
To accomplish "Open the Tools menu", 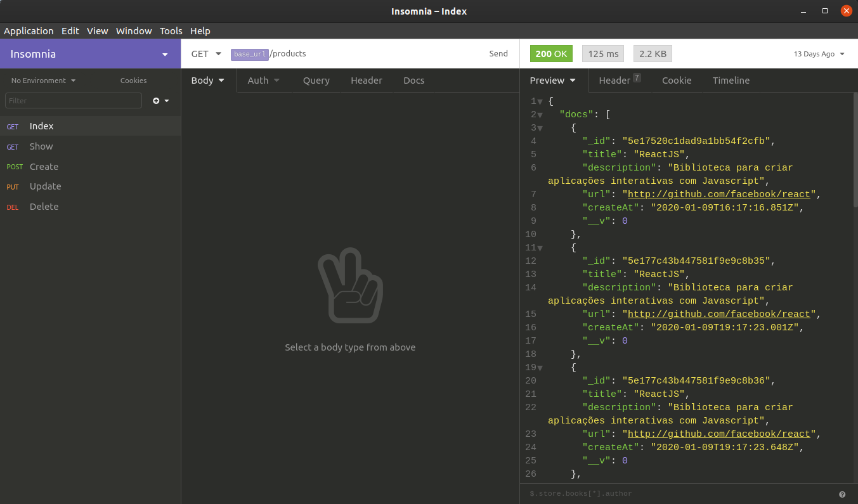I will tap(171, 30).
